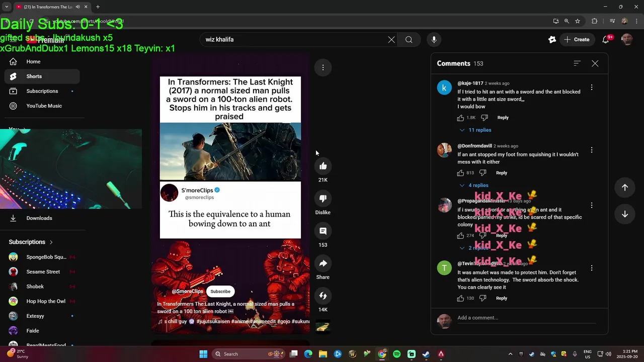Go to next Short with down arrow

(x=625, y=214)
